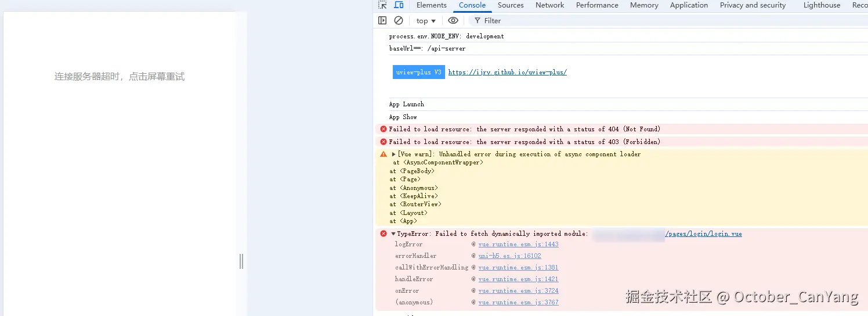The width and height of the screenshot is (868, 316).
Task: Open the top JavaScript context dropdown
Action: tap(426, 21)
